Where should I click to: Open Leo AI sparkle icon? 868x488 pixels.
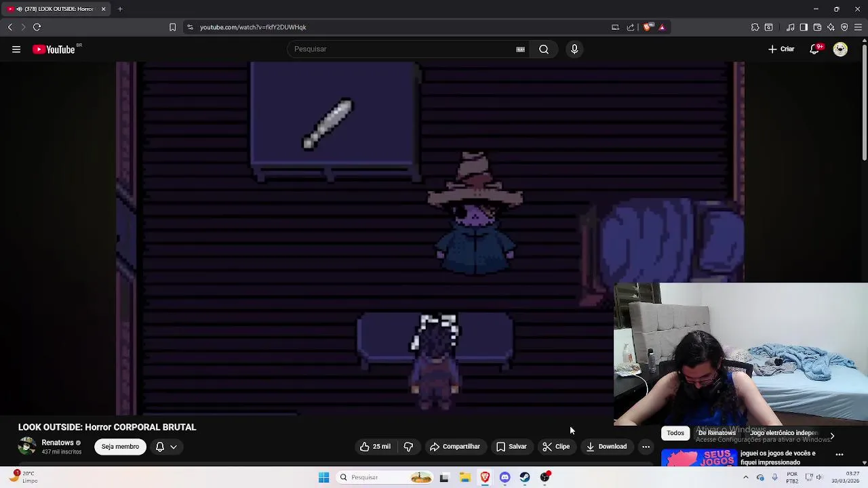pos(831,27)
